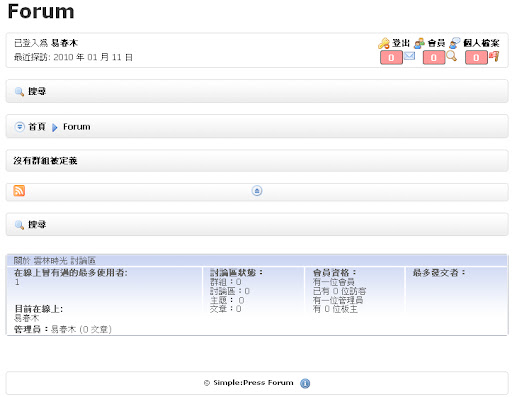Screen dimensions: 512x397
Task: Click the bottom 搜尋 magnifier icon
Action: click(x=19, y=225)
